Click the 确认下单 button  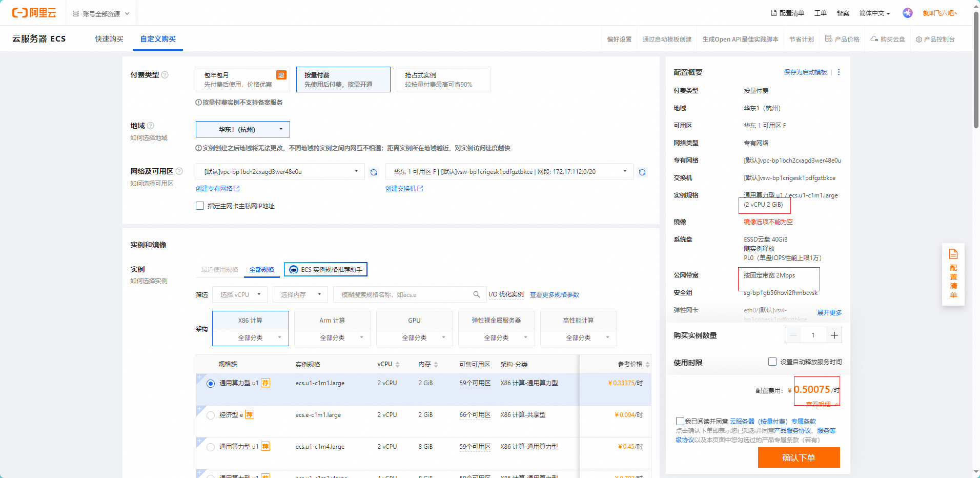(x=799, y=457)
